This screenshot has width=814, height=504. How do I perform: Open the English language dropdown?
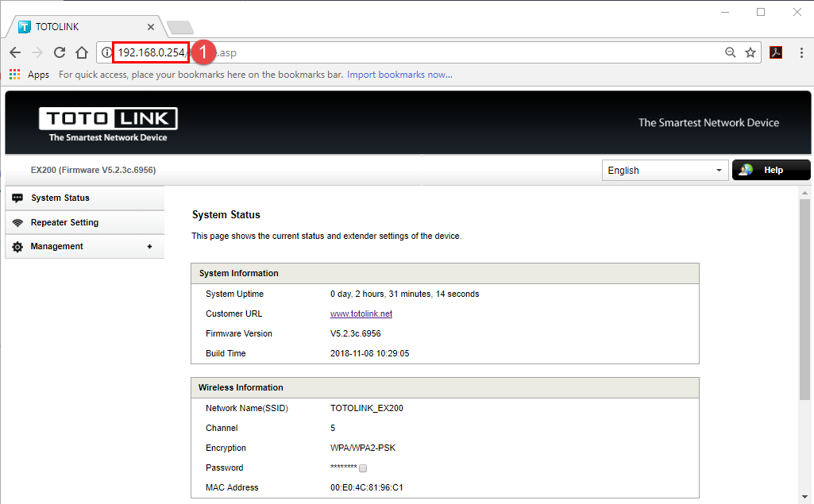tap(665, 171)
